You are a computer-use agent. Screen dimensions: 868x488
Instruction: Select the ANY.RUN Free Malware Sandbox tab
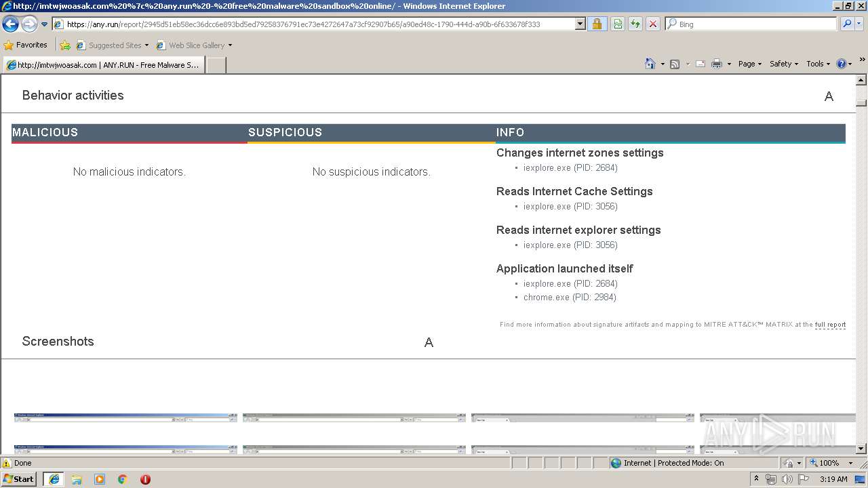104,65
